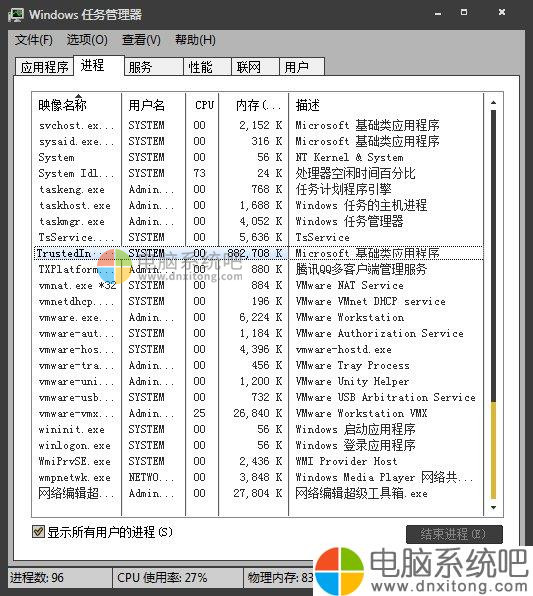Select the wininit.exe process row
This screenshot has height=596, width=533.
(258, 429)
